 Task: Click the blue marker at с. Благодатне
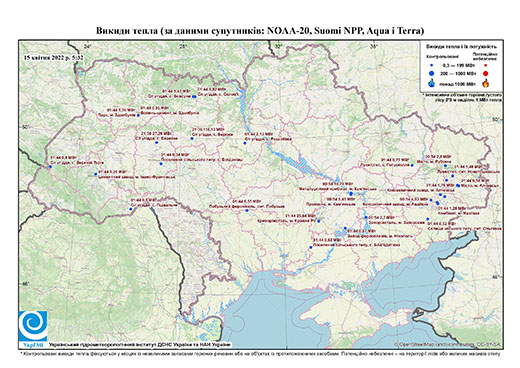pyautogui.click(x=311, y=247)
